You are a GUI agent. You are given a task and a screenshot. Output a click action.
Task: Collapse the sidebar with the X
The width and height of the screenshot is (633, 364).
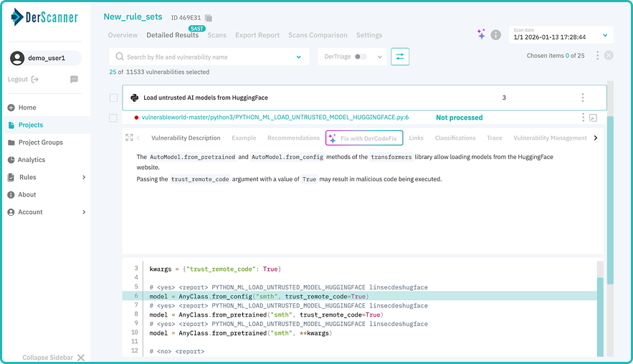81,358
